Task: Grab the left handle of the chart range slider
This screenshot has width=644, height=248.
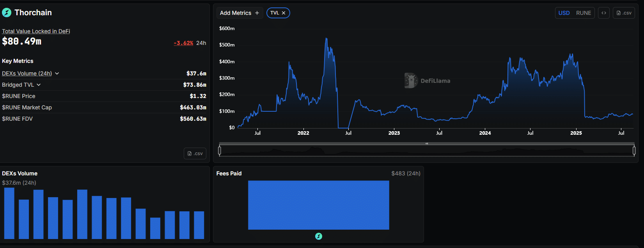Action: (220, 150)
